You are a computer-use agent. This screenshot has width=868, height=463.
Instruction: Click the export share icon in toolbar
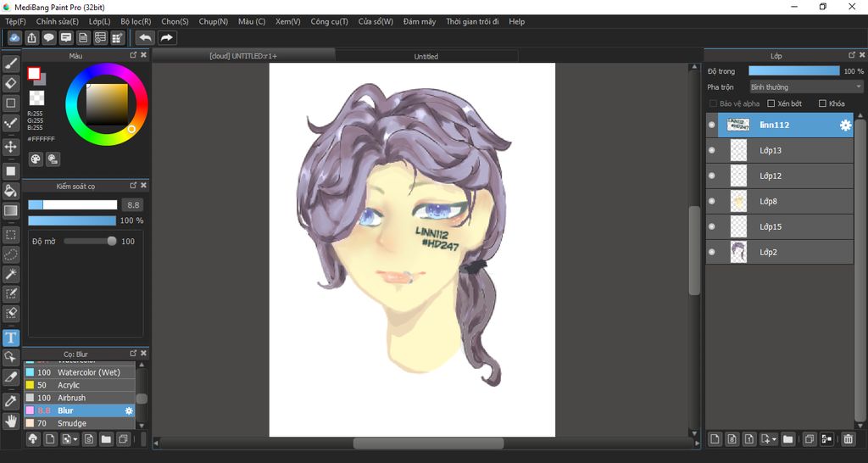31,37
